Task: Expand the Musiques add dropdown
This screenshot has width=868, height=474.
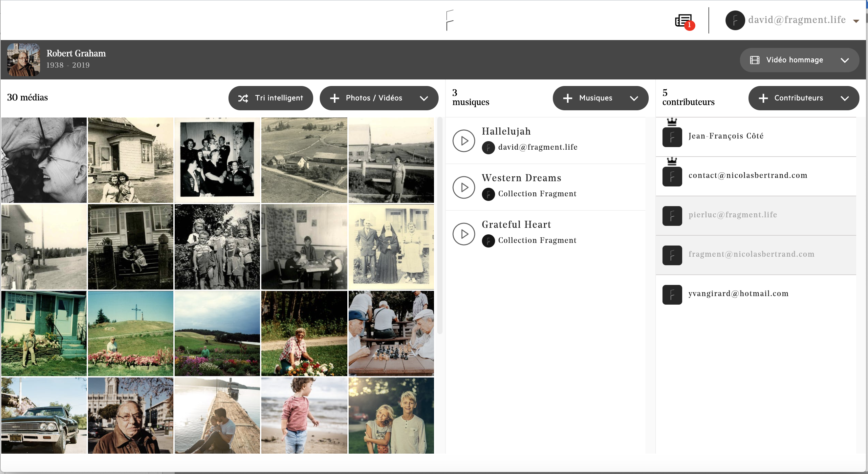Action: click(634, 98)
